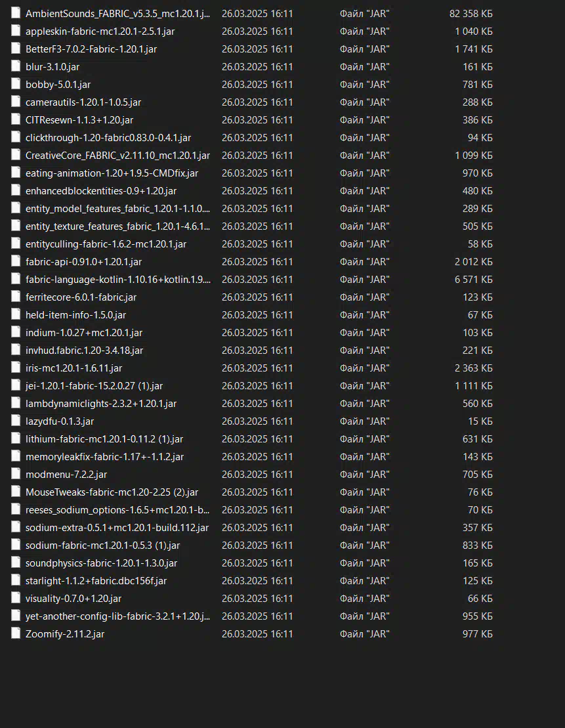Click the file icon of CITResewn-1.1.3+1.20.jar

coord(16,119)
